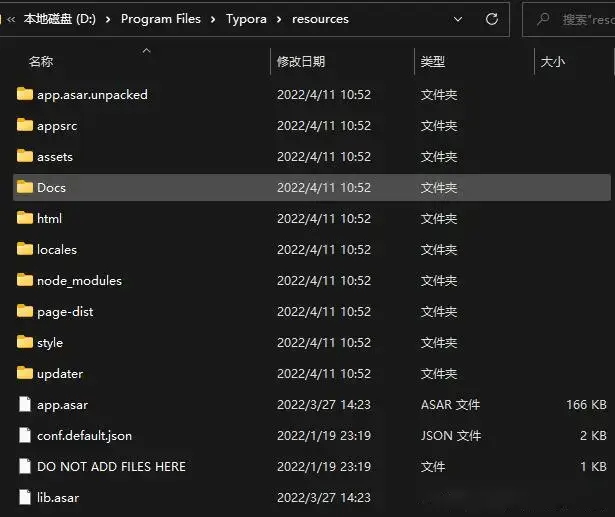615x517 pixels.
Task: Click the 2022/3/27 14:23 date of app.asar
Action: pos(324,404)
